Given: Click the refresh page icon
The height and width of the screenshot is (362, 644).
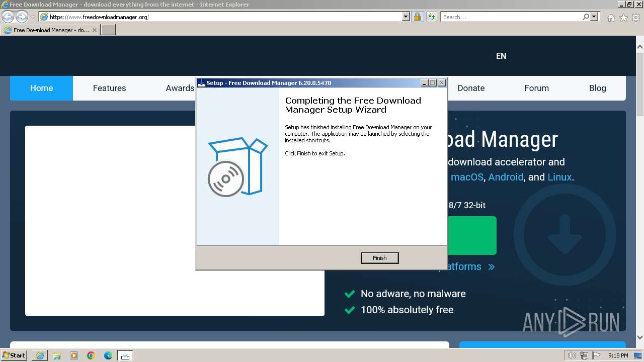Looking at the screenshot, I should pyautogui.click(x=431, y=17).
